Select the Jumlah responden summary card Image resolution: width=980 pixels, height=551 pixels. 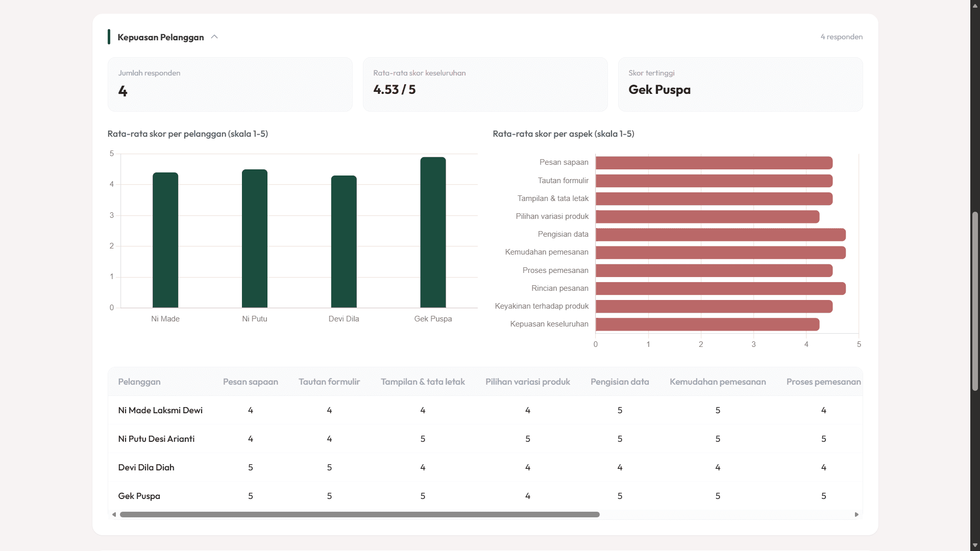[230, 84]
